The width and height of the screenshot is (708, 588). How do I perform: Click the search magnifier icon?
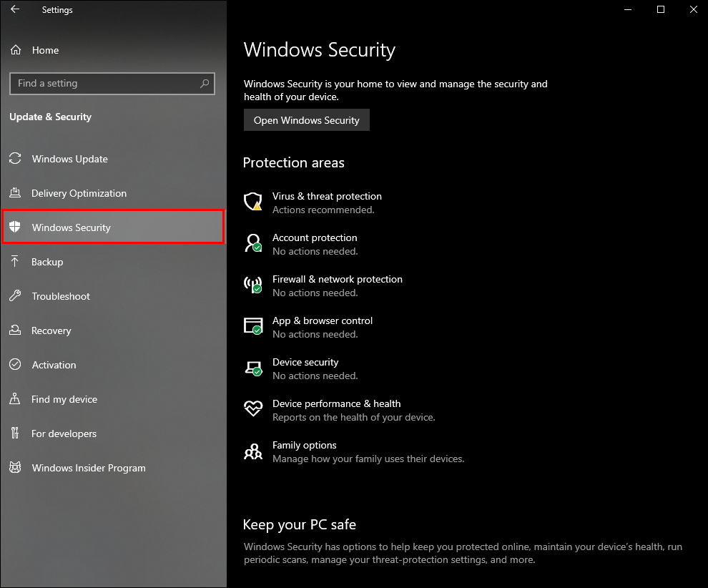pos(205,84)
